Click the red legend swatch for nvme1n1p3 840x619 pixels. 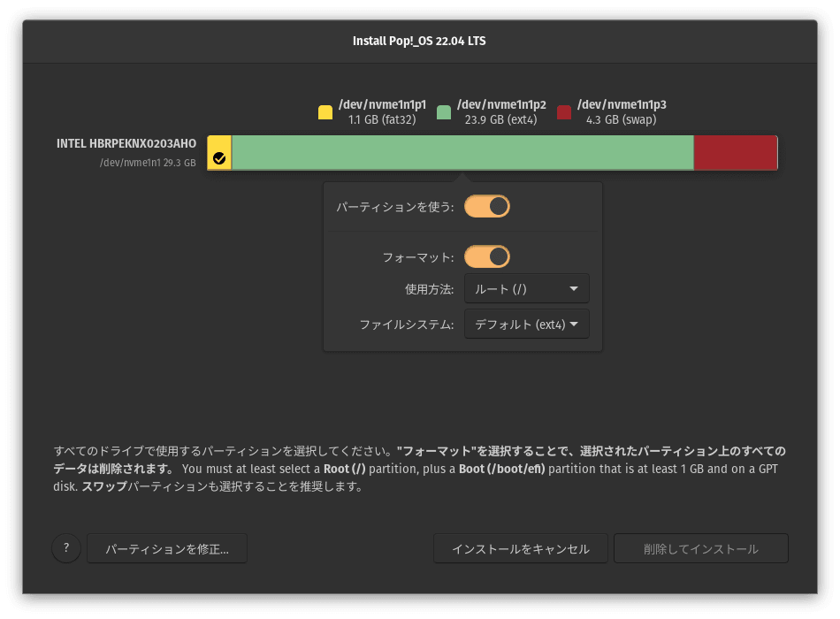(x=564, y=112)
